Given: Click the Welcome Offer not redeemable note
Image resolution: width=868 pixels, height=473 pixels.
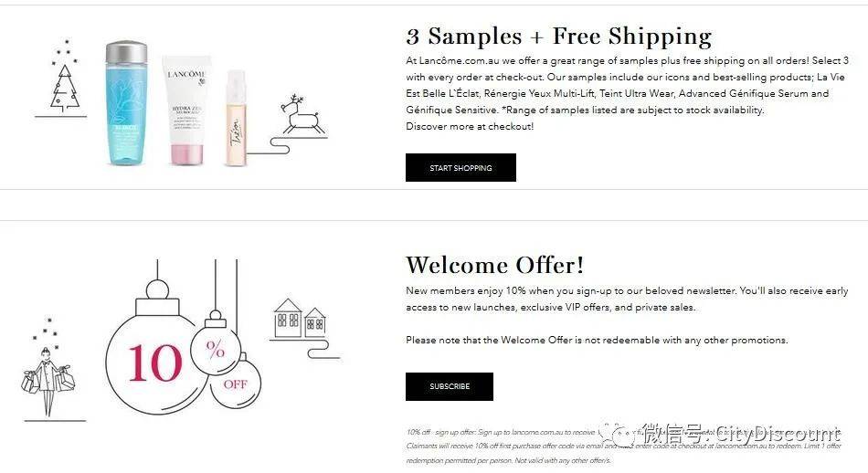Looking at the screenshot, I should pyautogui.click(x=597, y=340).
